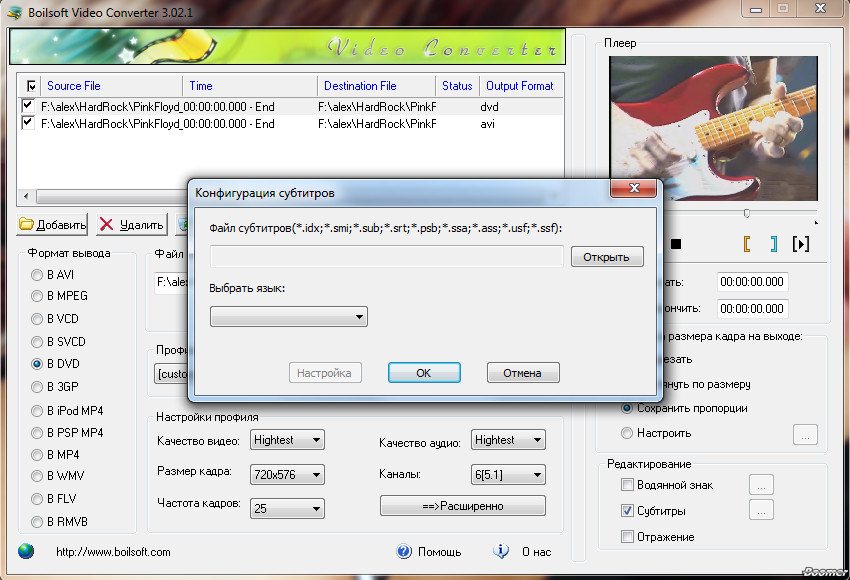Select the В DVD output format
850x580 pixels.
[x=37, y=364]
